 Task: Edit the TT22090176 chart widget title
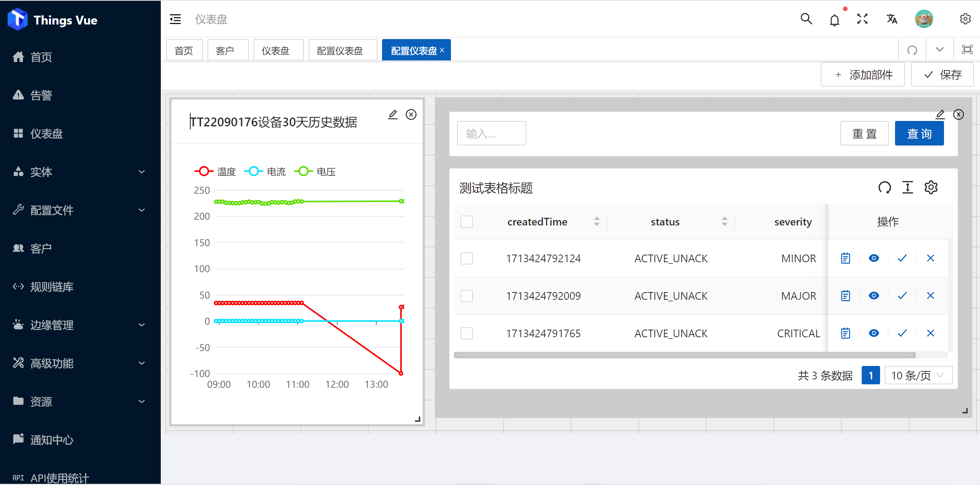tap(393, 114)
